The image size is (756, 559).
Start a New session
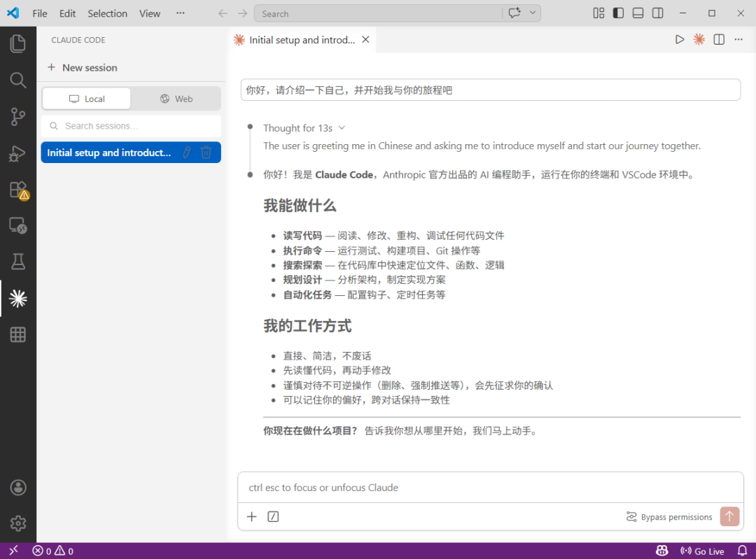coord(83,67)
